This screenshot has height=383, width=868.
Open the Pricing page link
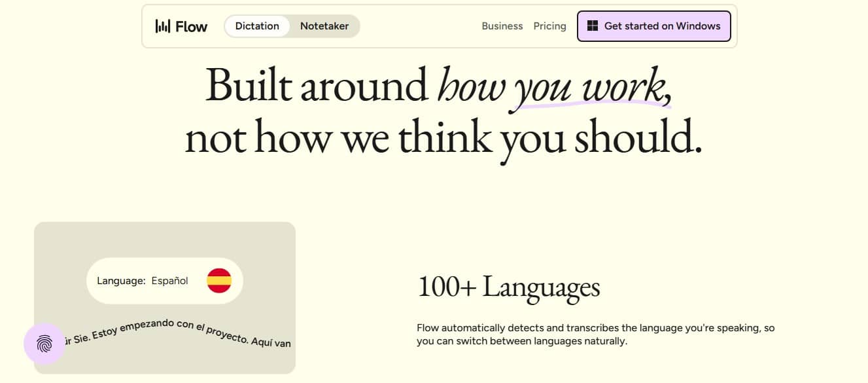tap(549, 26)
